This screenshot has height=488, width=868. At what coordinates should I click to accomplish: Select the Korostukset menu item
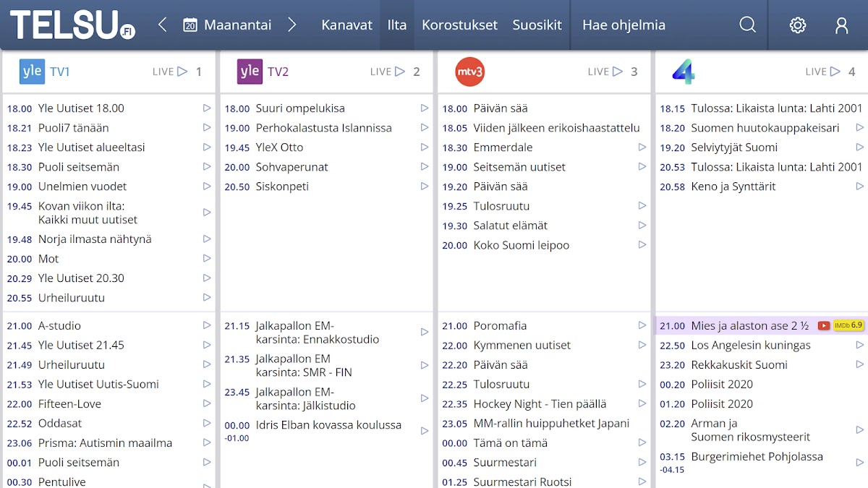click(459, 25)
